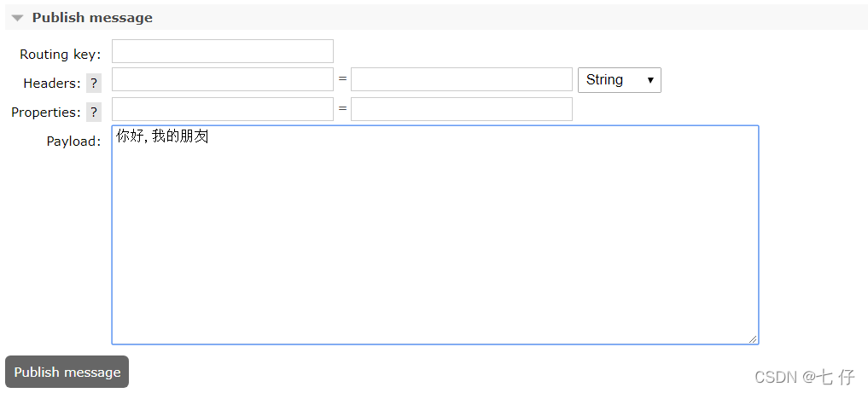The height and width of the screenshot is (393, 868).
Task: Open the Headers question mark help
Action: pyautogui.click(x=94, y=83)
